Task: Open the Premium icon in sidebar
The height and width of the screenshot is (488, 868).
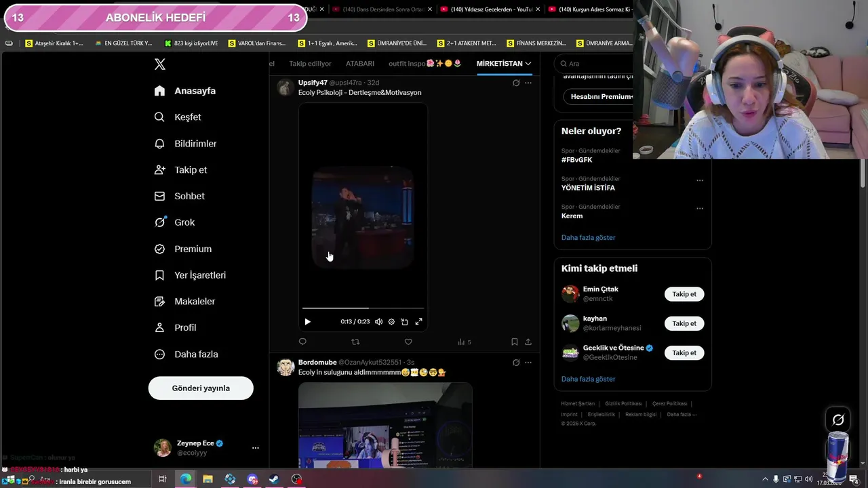Action: click(x=159, y=249)
